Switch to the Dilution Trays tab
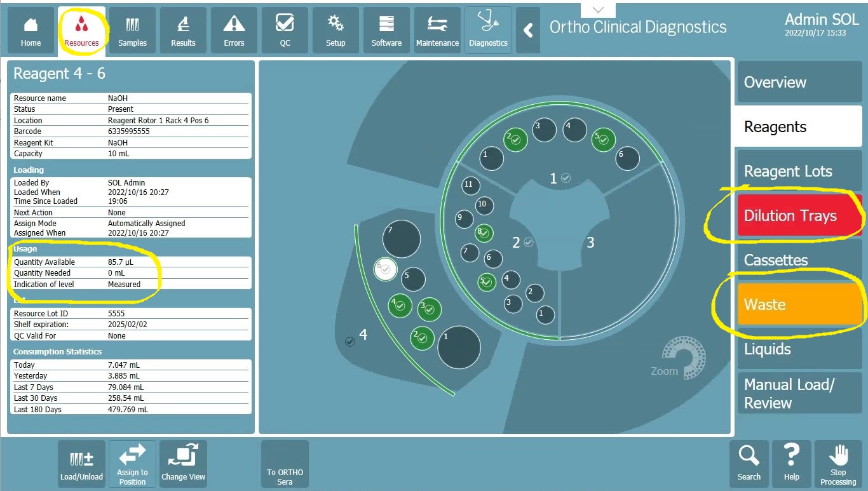 pyautogui.click(x=799, y=216)
